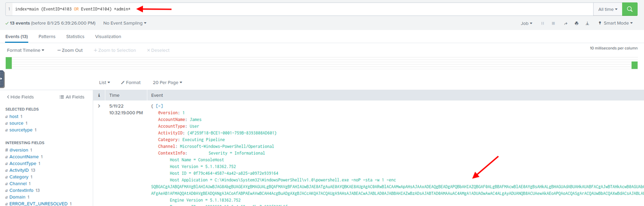Open the Domain interesting field

coord(17,197)
